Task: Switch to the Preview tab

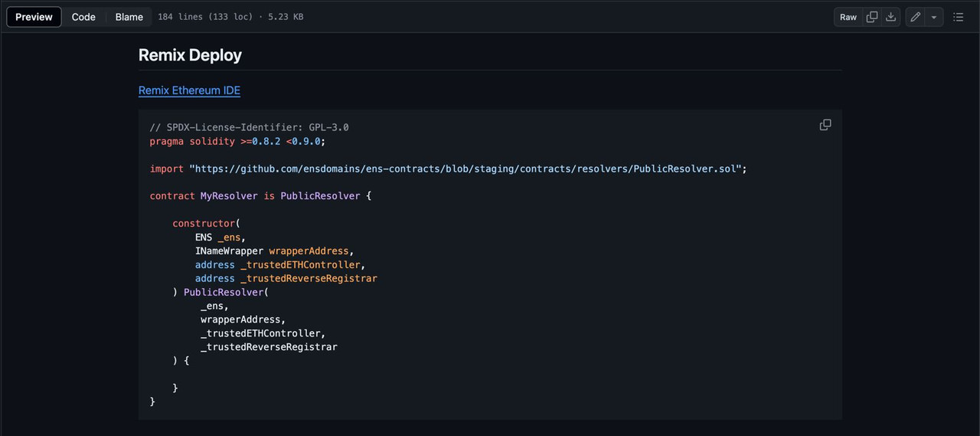Action: [x=34, y=17]
